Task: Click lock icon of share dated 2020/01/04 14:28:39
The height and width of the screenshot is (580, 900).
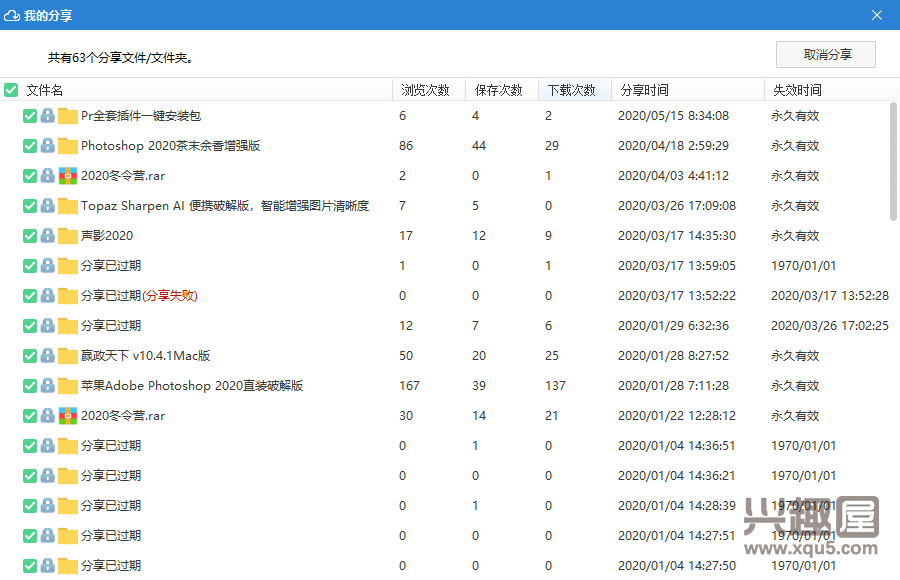Action: point(48,505)
